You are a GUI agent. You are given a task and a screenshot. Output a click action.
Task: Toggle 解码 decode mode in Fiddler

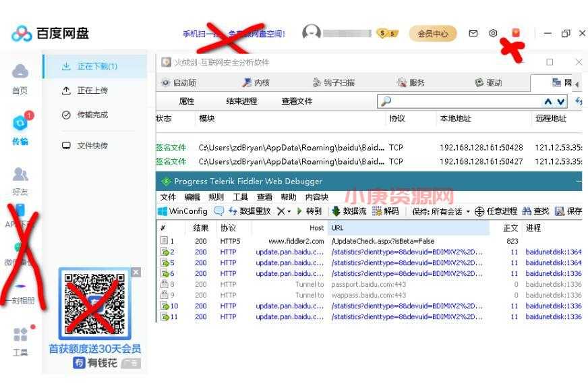pos(385,211)
